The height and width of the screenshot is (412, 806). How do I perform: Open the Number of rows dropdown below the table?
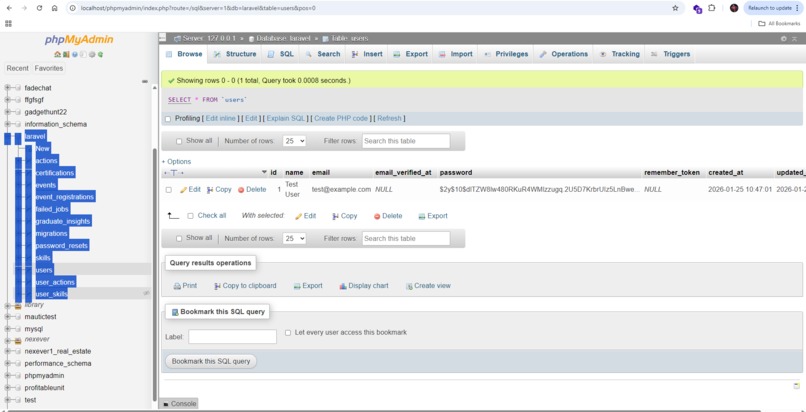[x=295, y=238]
